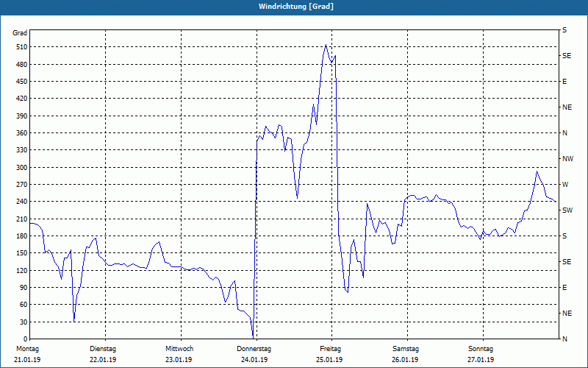Click the W compass label on right axis

point(565,185)
